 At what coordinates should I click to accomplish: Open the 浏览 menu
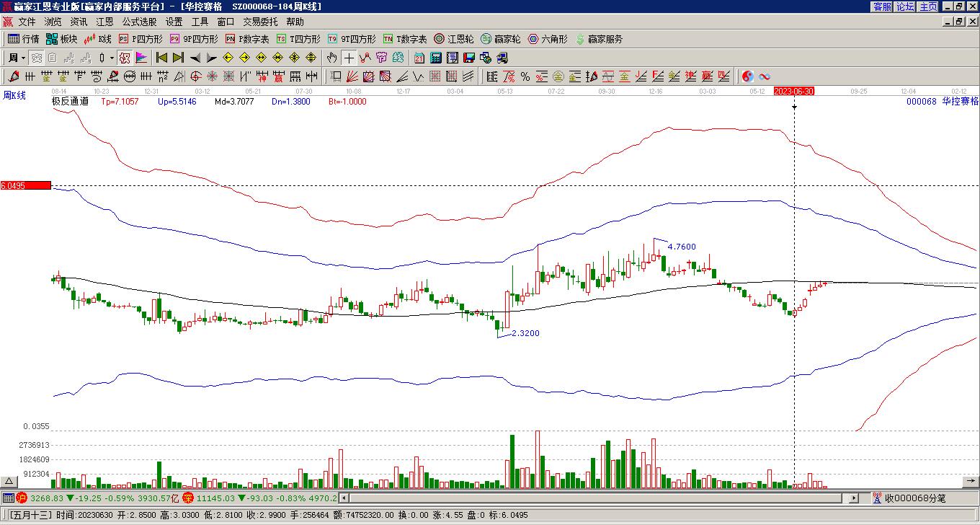(53, 22)
